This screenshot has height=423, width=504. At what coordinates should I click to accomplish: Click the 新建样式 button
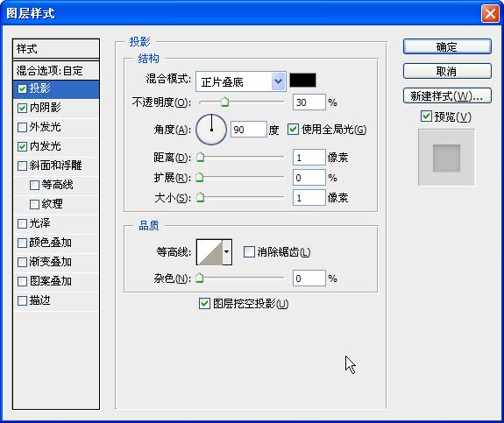coord(447,95)
